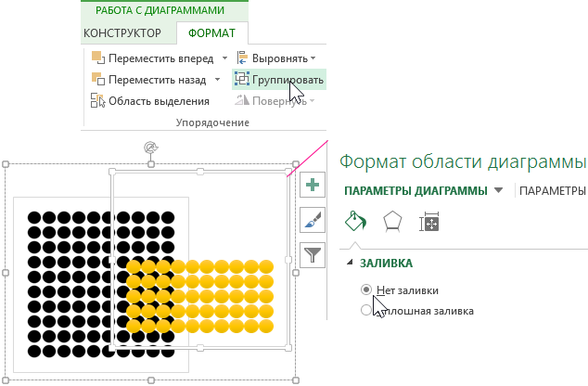
Task: Select the Fill & Line paint bucket icon
Action: coord(355,221)
